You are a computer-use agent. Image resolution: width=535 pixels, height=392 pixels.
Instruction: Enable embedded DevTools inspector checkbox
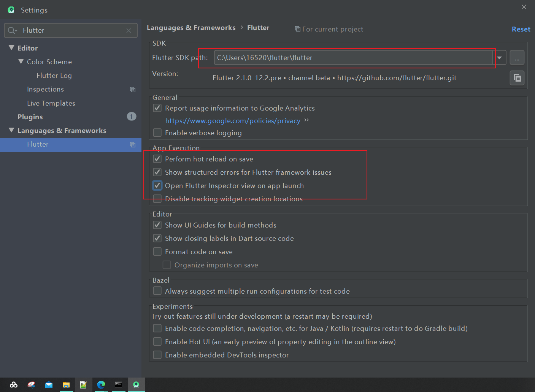pos(157,355)
